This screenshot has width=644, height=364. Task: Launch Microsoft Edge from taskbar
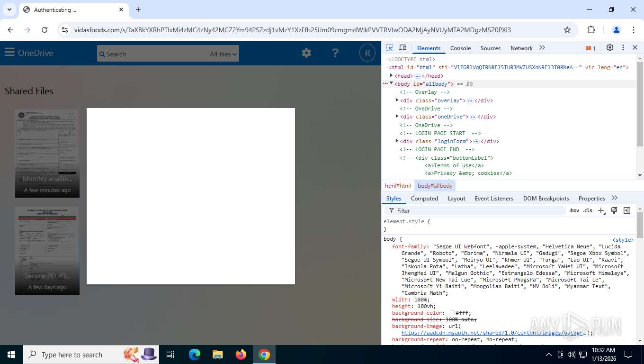(x=195, y=355)
